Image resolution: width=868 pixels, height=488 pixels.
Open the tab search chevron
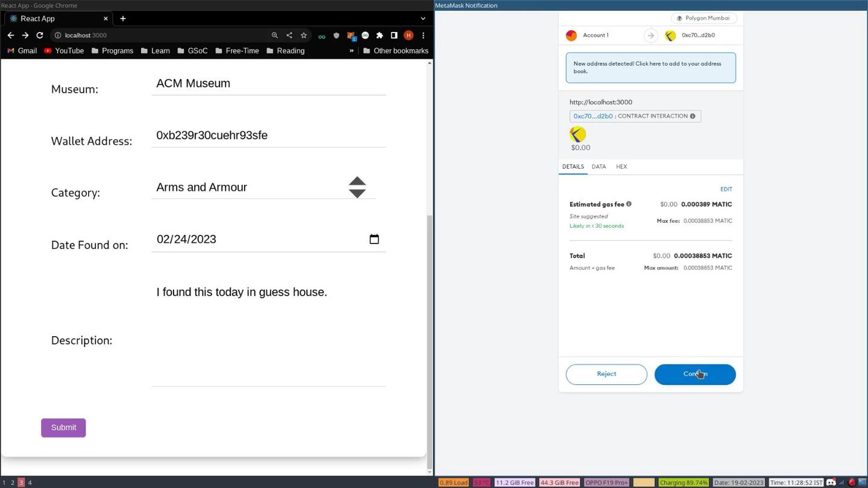point(423,19)
